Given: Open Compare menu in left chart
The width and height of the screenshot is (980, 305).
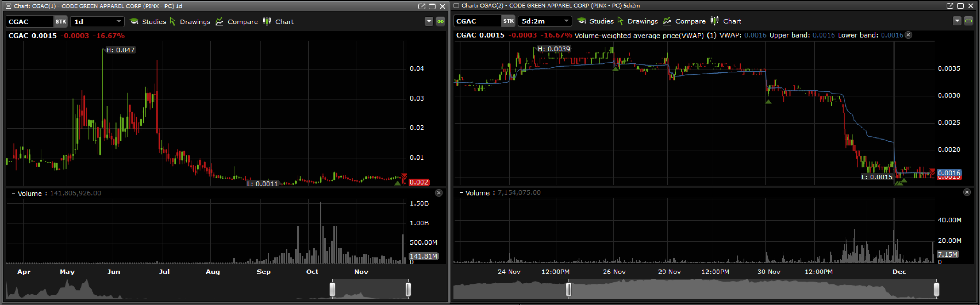Looking at the screenshot, I should pyautogui.click(x=237, y=22).
